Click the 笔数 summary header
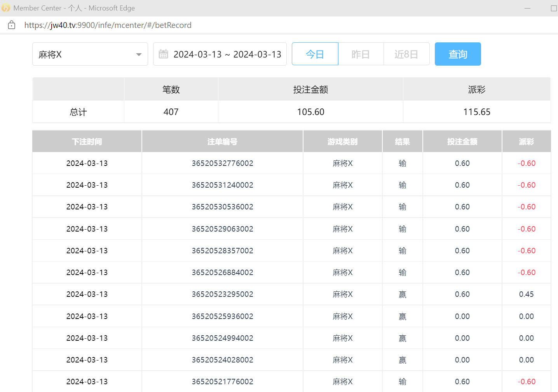This screenshot has height=392, width=558. point(171,89)
